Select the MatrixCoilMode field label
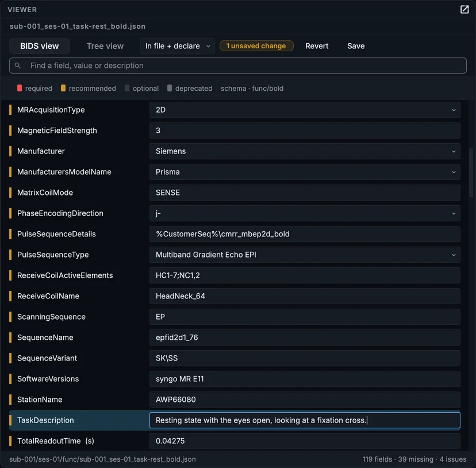Image resolution: width=476 pixels, height=468 pixels. [x=45, y=193]
